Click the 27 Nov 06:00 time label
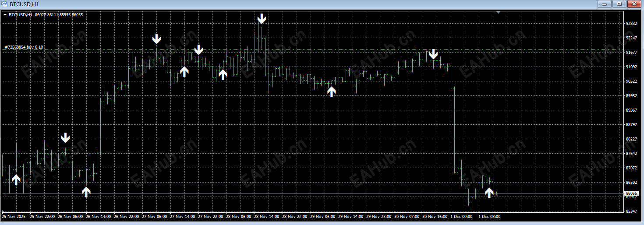 pos(155,217)
